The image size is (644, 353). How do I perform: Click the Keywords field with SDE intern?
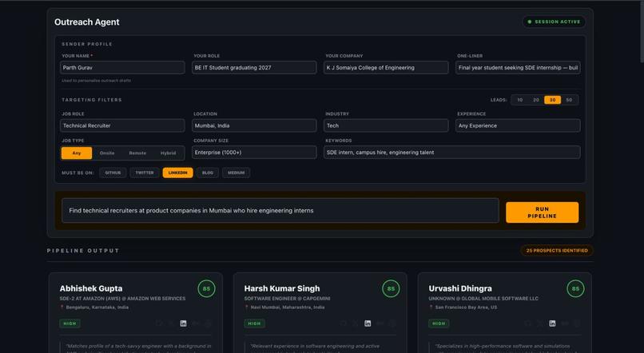tap(451, 153)
